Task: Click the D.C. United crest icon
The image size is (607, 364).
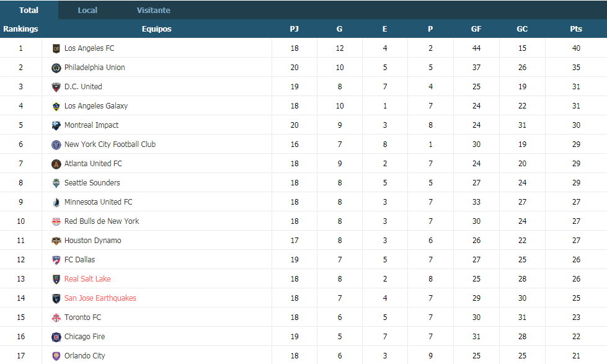Action: (56, 87)
